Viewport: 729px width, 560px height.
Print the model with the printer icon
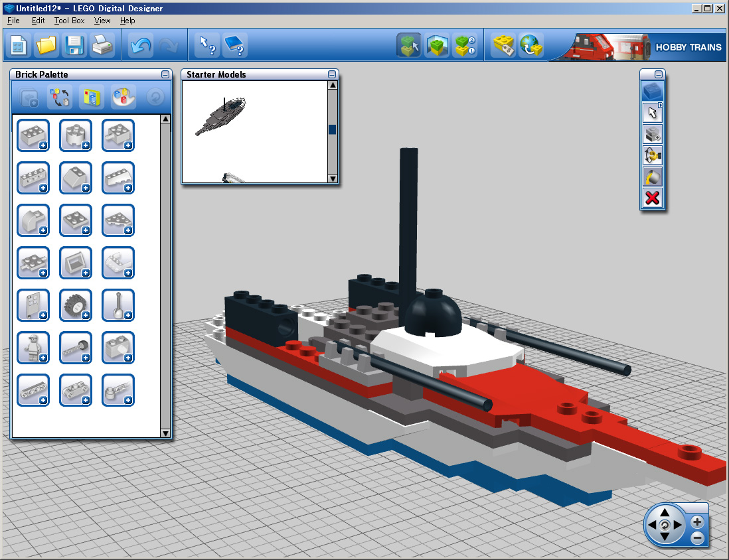(102, 46)
